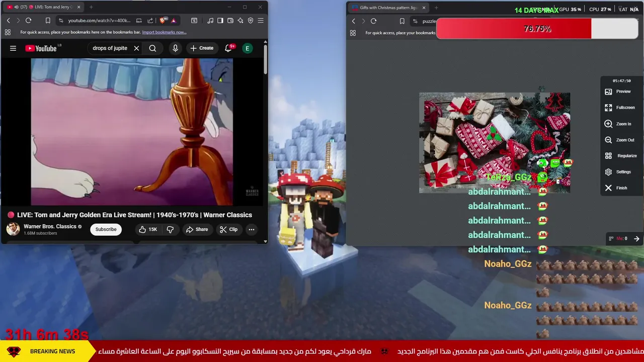Regularize the puzzle pieces
The image size is (644, 362).
point(620,156)
